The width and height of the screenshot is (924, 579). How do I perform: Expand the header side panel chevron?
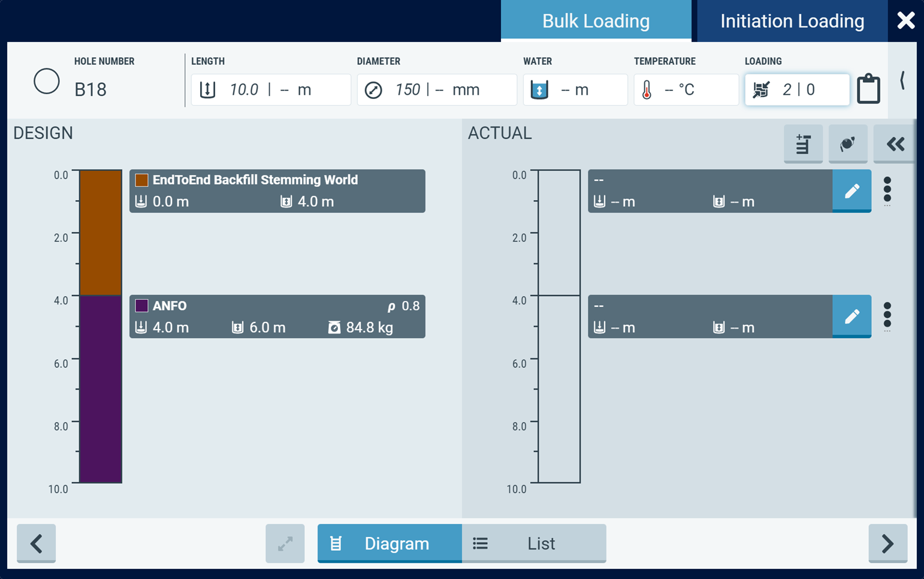[902, 80]
